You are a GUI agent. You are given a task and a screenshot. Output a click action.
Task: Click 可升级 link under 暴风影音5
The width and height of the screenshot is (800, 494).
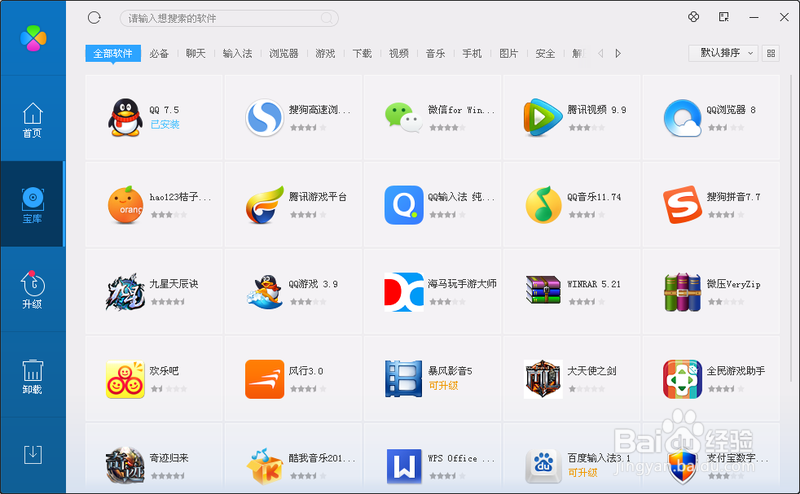443,386
